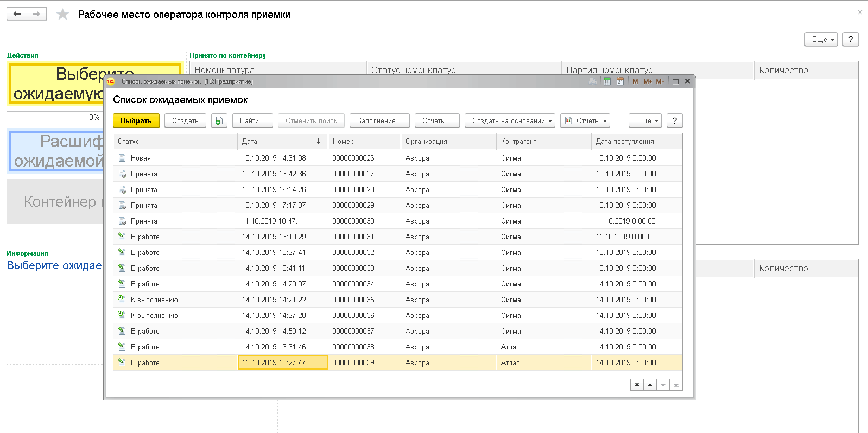The width and height of the screenshot is (868, 433).
Task: Open help with the dialog's ? button
Action: 675,120
